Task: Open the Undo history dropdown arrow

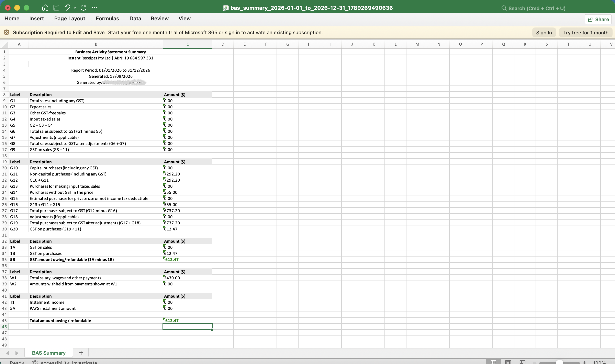Action: tap(75, 8)
